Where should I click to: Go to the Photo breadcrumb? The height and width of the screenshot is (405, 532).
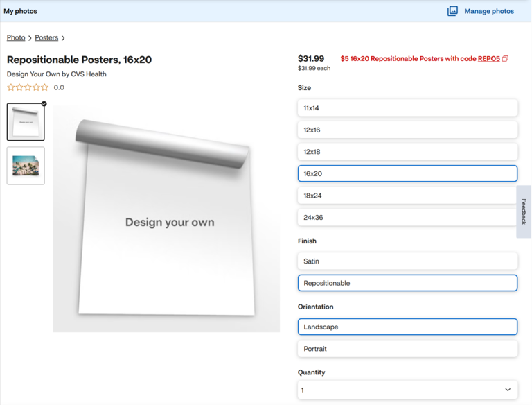point(16,37)
